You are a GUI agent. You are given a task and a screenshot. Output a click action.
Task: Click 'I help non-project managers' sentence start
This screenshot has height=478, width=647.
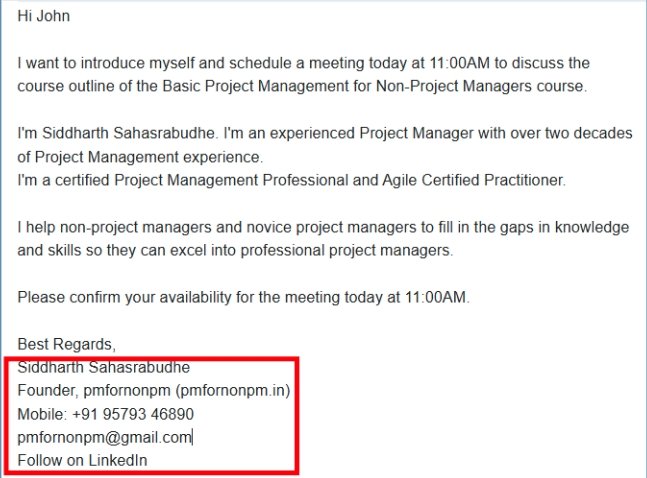pos(114,227)
